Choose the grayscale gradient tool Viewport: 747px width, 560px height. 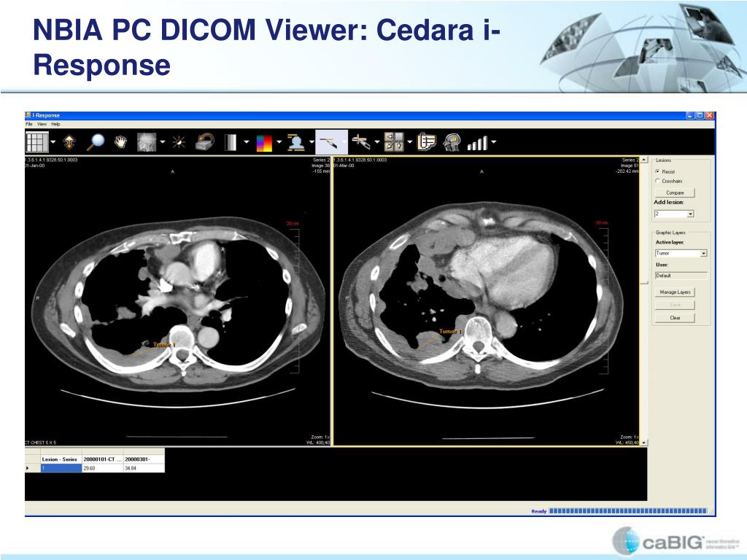(231, 142)
